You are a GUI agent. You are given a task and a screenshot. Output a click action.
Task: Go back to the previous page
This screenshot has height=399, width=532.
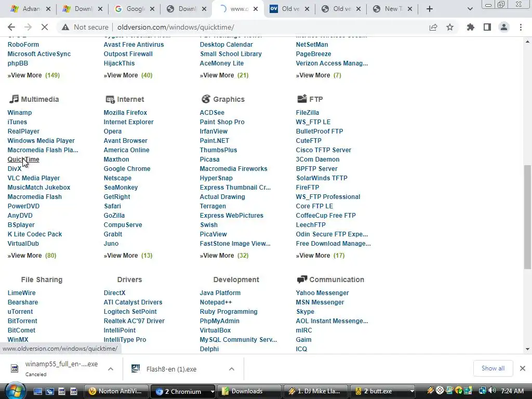pos(11,27)
